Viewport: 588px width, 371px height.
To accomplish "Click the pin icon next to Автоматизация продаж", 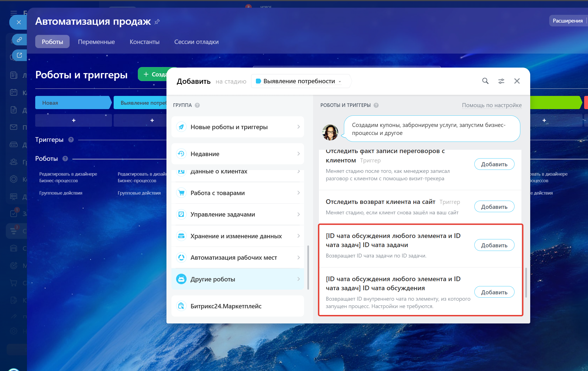I will [157, 22].
